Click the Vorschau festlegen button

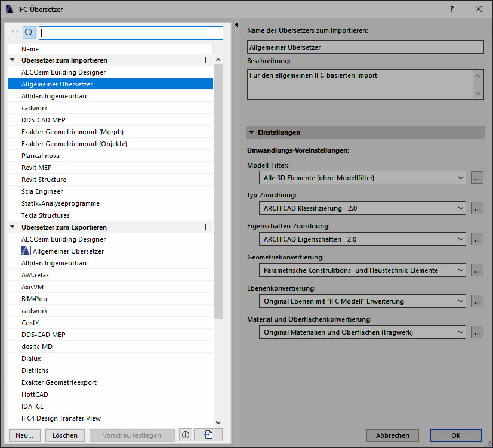point(132,435)
